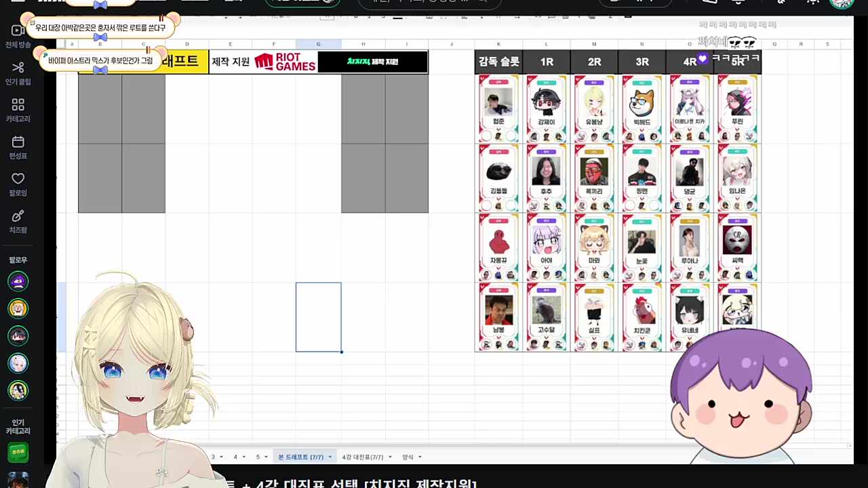Click the 감독 슬롯 header cell

[x=498, y=62]
